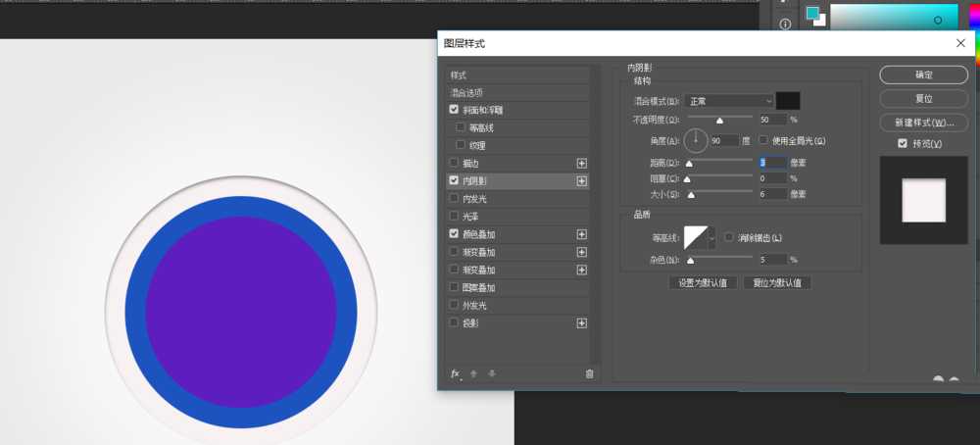
Task: Open the Info panel icon
Action: pyautogui.click(x=785, y=25)
